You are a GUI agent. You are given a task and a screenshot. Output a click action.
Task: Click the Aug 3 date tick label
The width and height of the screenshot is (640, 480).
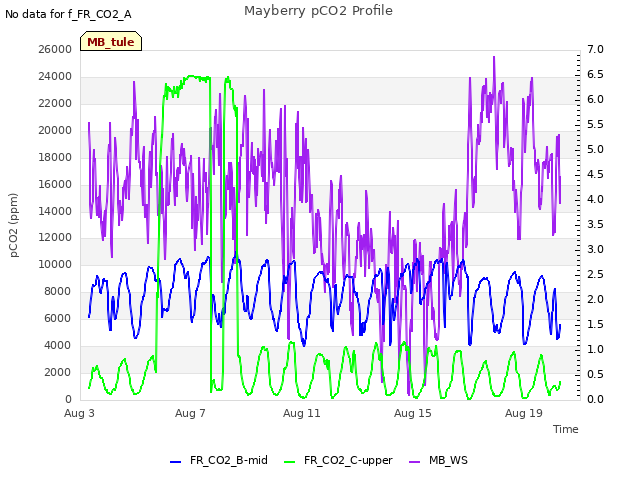[x=79, y=413]
